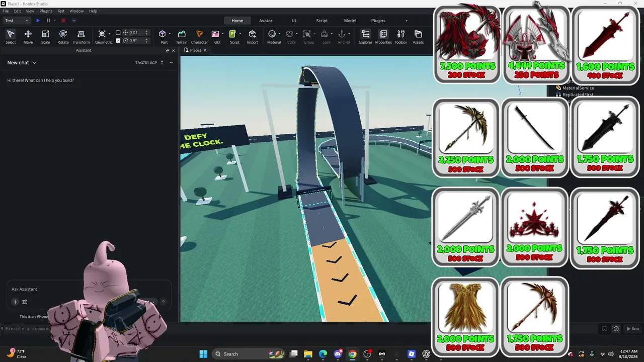Expand the Material dropdown arrow
644x362 pixels.
tap(279, 34)
